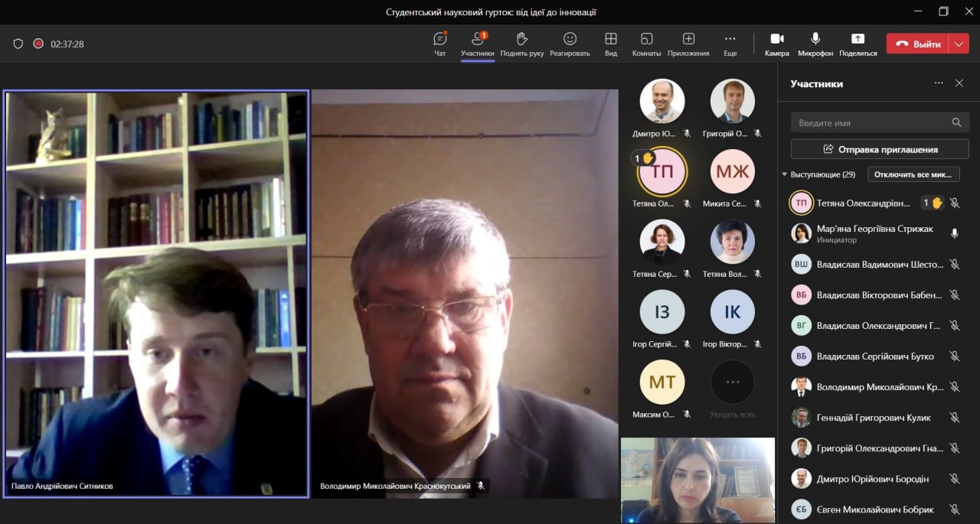
Task: Click ЄБ avatar in participant list
Action: tap(801, 509)
